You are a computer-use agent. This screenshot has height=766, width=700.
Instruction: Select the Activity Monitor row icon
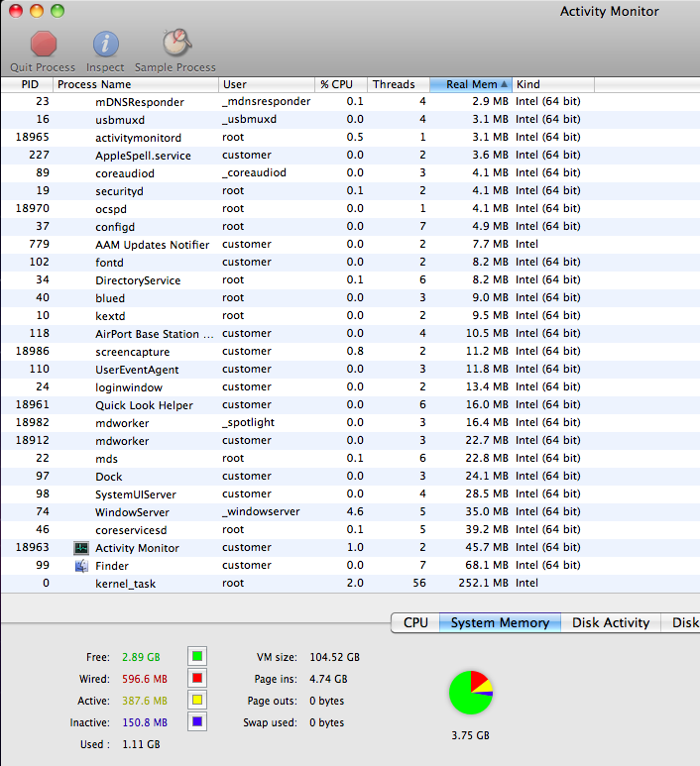[81, 548]
